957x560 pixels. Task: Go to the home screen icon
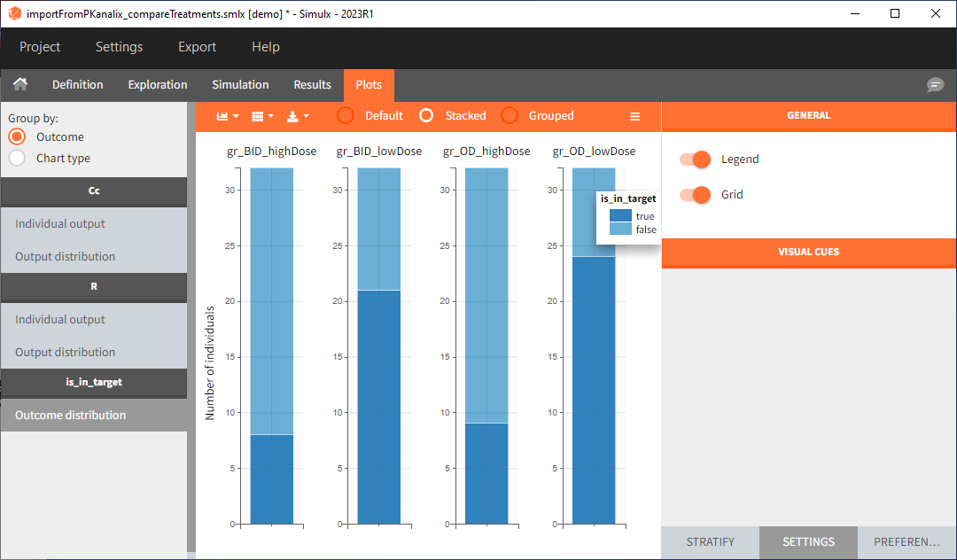(19, 85)
